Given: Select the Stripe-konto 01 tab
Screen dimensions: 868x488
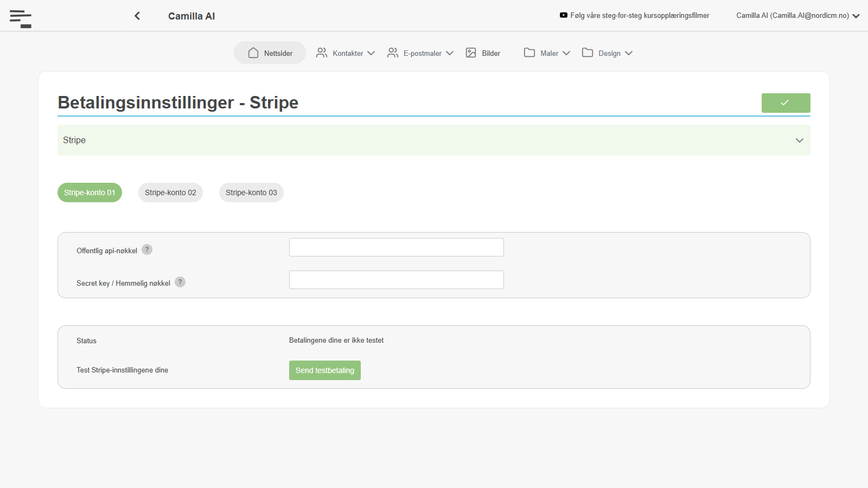Looking at the screenshot, I should [90, 192].
